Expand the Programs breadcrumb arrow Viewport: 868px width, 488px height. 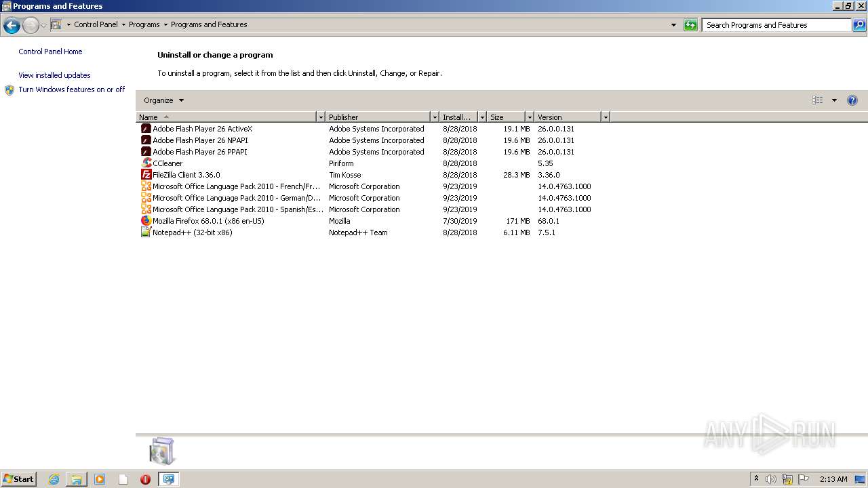(165, 24)
